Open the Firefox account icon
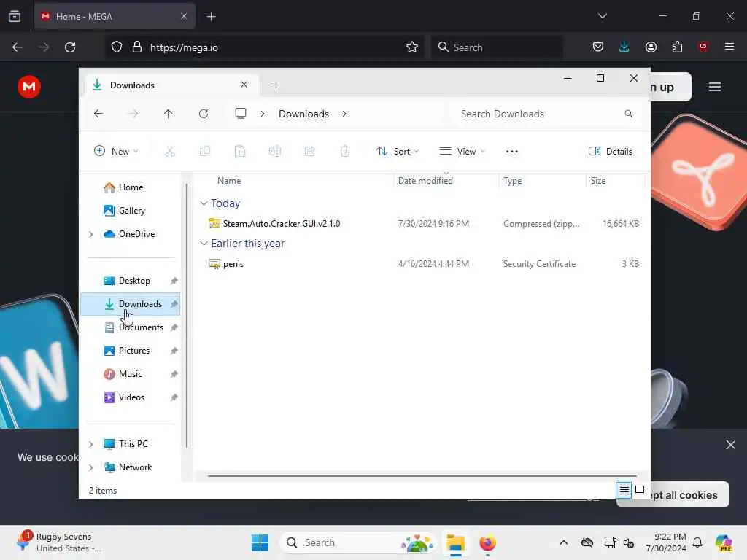Image resolution: width=747 pixels, height=560 pixels. pos(651,47)
